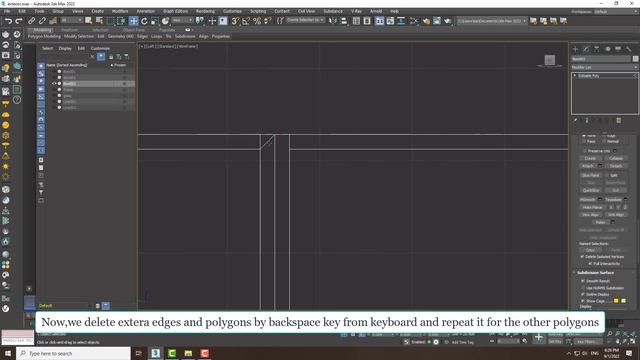This screenshot has height=360, width=640.
Task: Open the project path dropdown in toolbar
Action: [x=492, y=20]
